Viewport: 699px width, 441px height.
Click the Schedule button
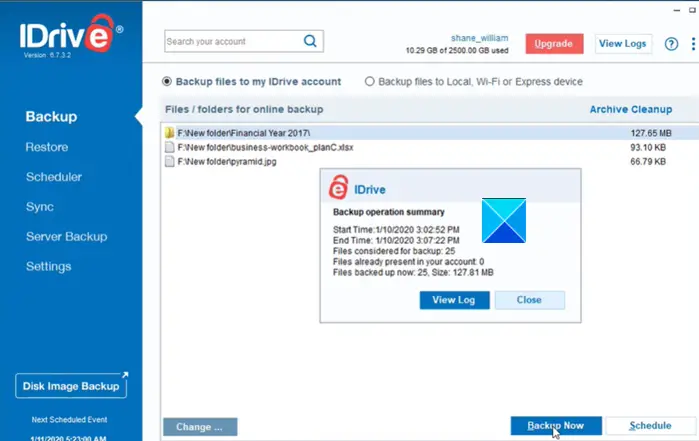point(650,426)
